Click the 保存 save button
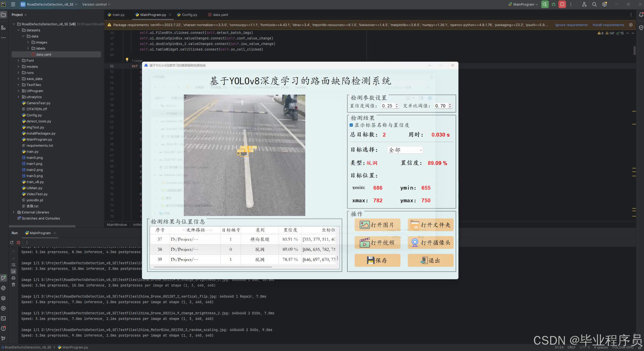644x351 pixels. click(377, 260)
